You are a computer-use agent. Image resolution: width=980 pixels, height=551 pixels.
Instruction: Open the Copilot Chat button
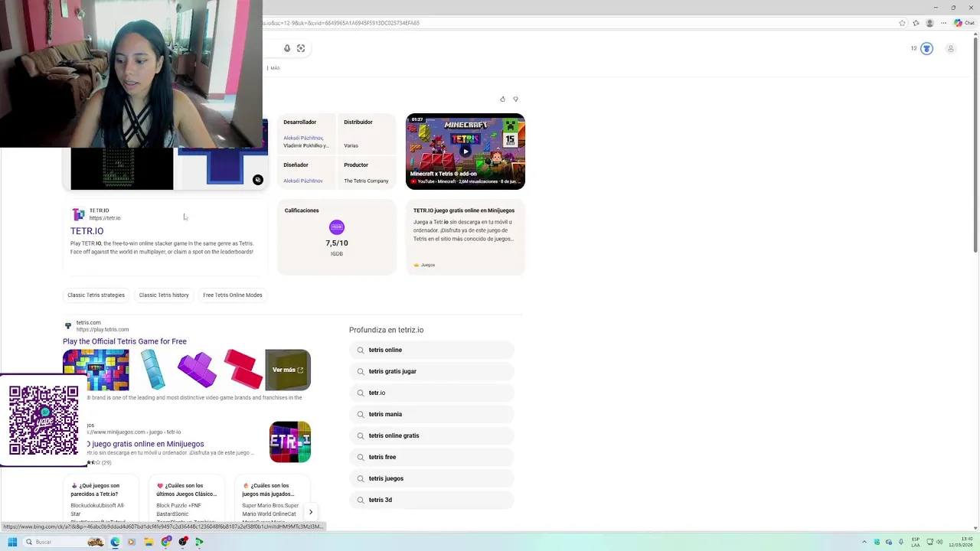[x=963, y=23]
